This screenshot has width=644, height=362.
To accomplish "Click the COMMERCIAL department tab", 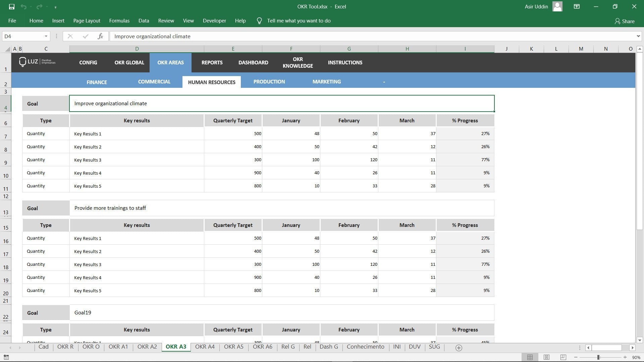I will [154, 81].
